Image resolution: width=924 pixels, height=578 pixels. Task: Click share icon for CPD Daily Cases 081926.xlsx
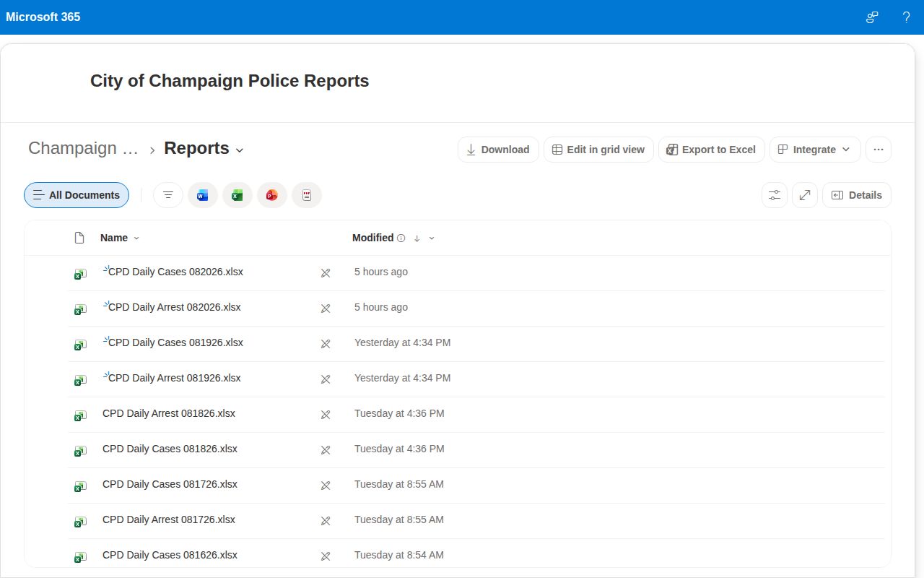[x=326, y=344]
